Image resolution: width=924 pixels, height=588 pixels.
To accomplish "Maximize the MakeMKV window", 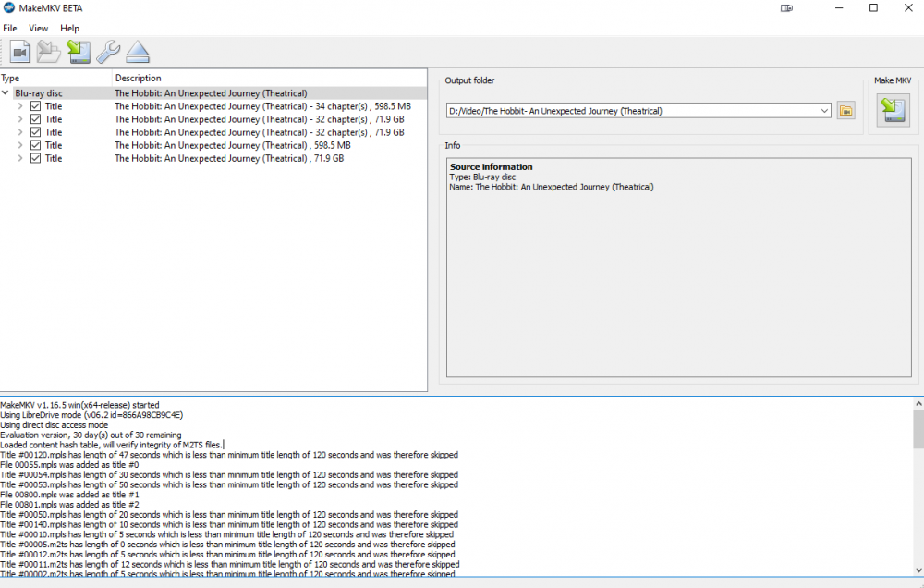I will 873,8.
